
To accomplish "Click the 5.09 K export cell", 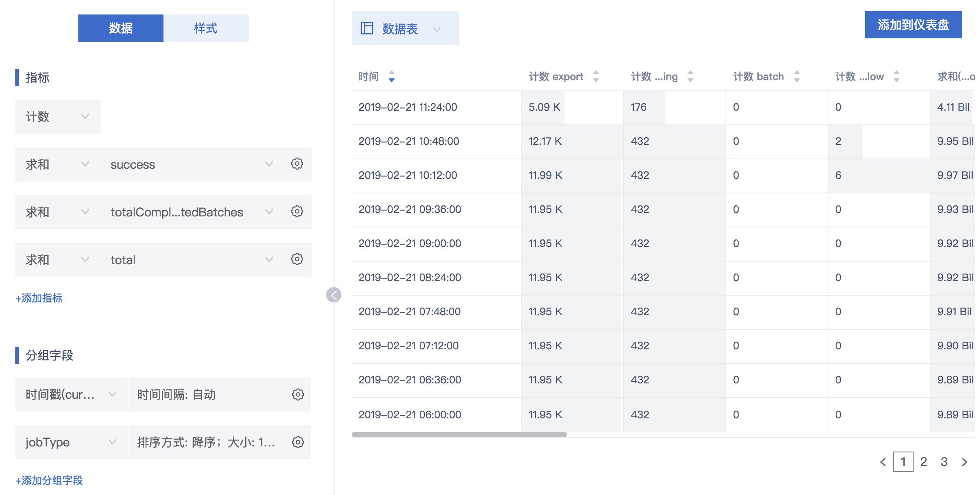I will tap(572, 107).
